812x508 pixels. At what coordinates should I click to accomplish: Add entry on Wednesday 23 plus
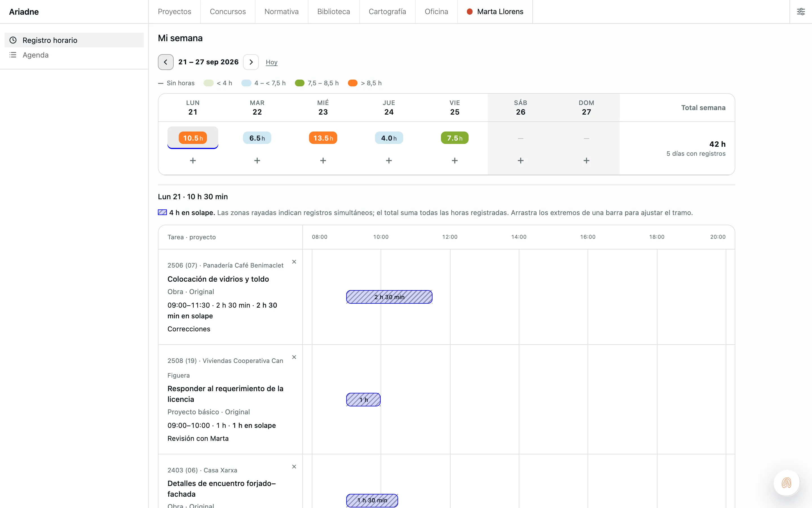323,161
